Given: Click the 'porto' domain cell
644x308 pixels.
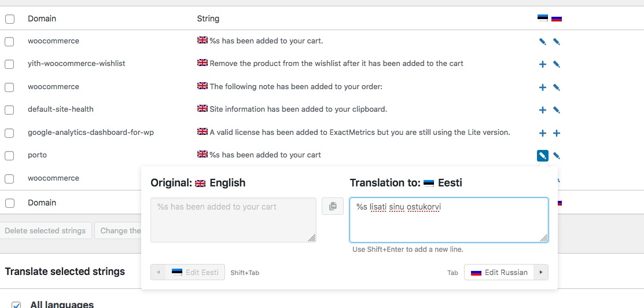Looking at the screenshot, I should click(38, 155).
